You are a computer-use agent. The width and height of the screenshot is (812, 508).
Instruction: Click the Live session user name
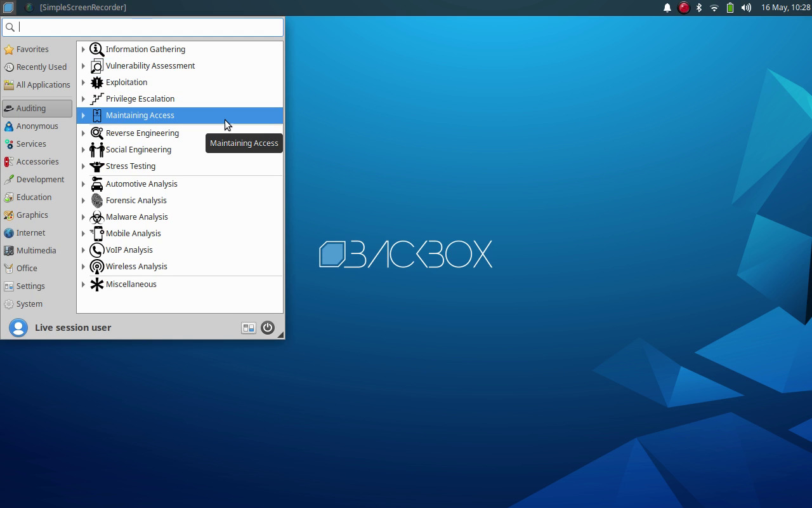click(x=73, y=328)
